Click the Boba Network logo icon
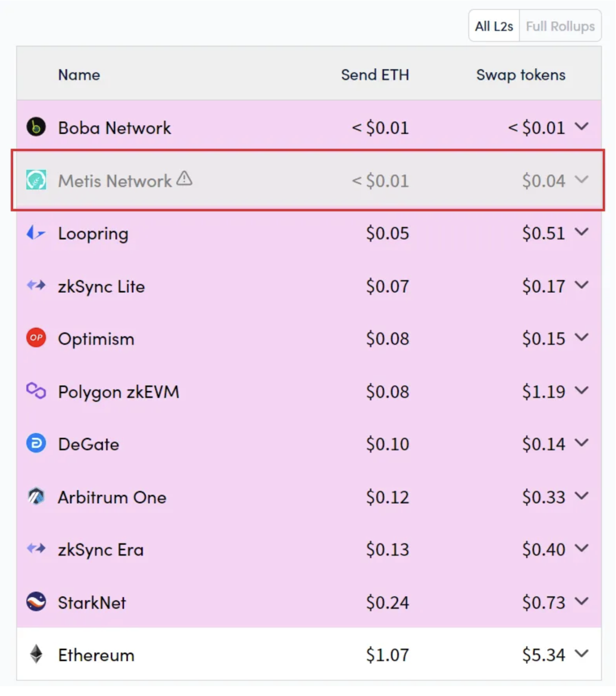The height and width of the screenshot is (696, 616). [36, 127]
